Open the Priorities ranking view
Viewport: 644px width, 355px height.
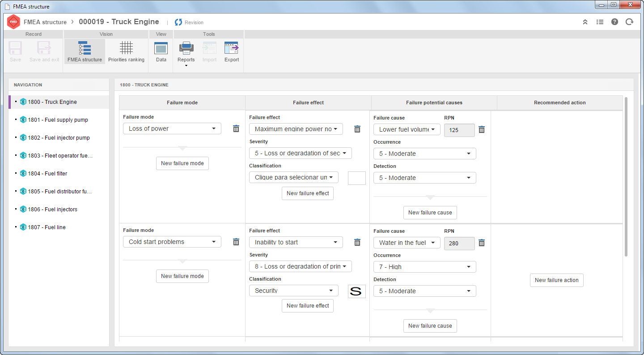coord(126,51)
